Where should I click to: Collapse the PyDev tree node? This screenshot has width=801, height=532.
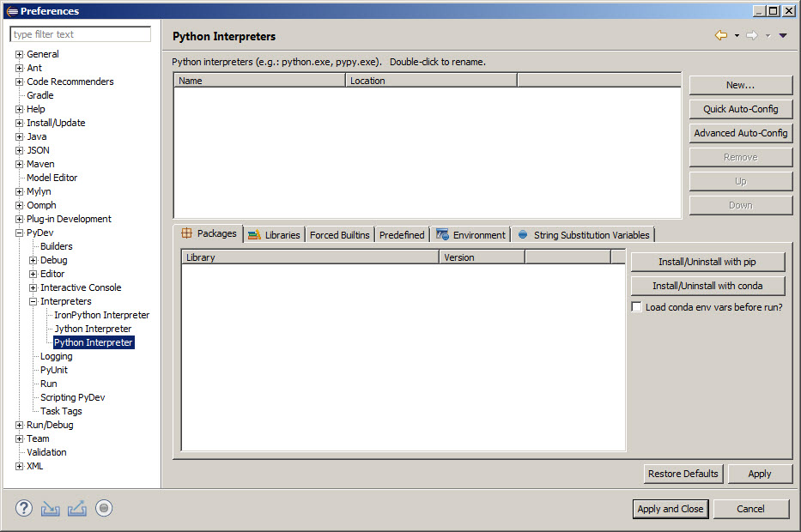click(x=19, y=233)
